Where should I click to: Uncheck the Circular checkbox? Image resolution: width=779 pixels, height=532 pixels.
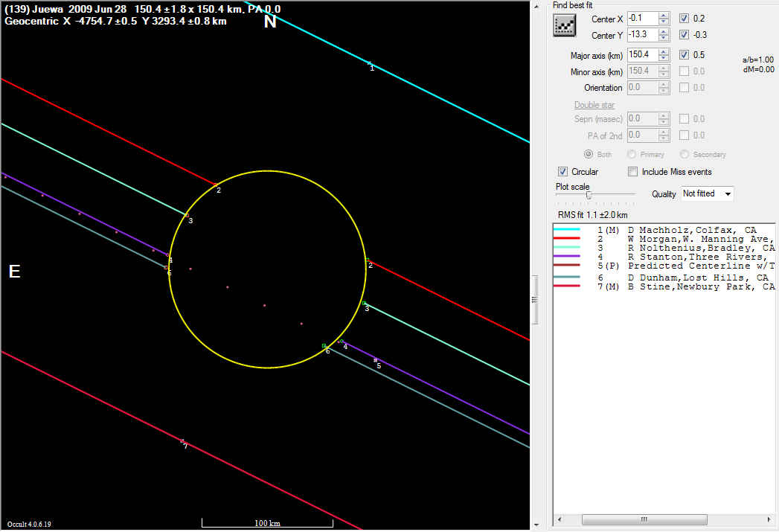coord(562,171)
